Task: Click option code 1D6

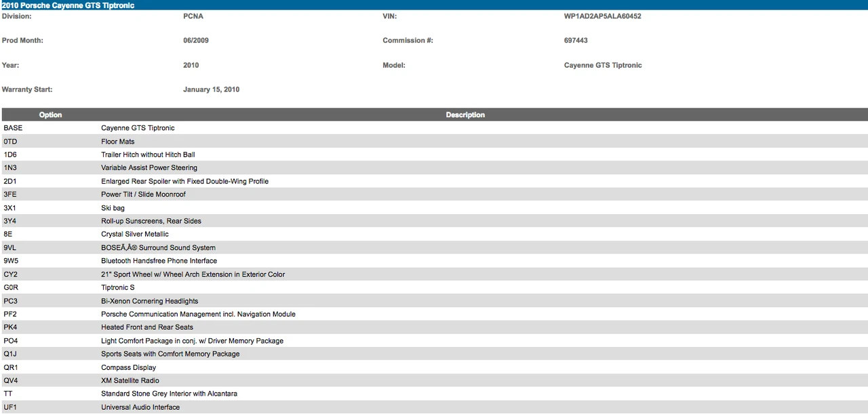Action: 10,155
